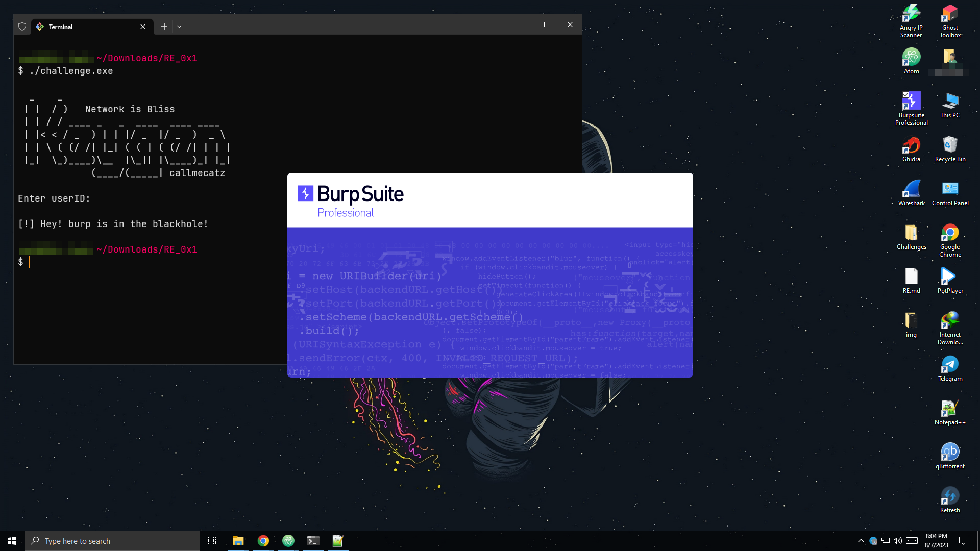Maximize the Terminal window
Image resolution: width=980 pixels, height=551 pixels.
[x=547, y=24]
